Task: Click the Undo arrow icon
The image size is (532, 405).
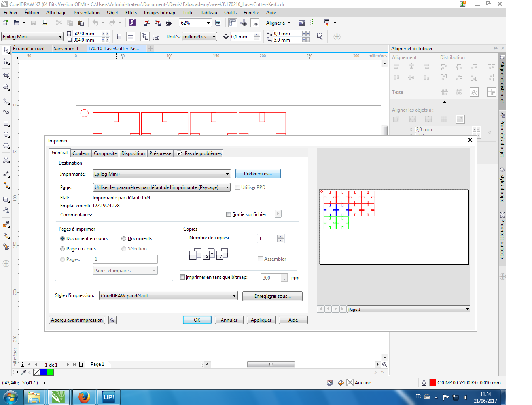Action: click(x=95, y=23)
